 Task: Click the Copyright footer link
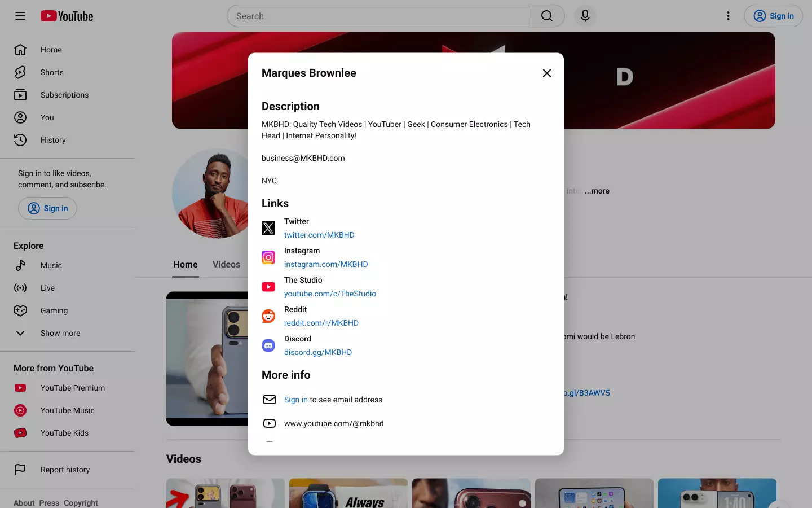[81, 503]
